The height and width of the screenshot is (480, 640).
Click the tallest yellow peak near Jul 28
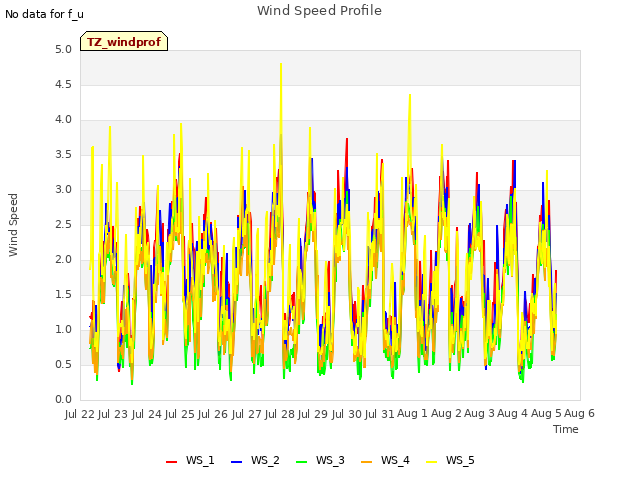click(281, 64)
